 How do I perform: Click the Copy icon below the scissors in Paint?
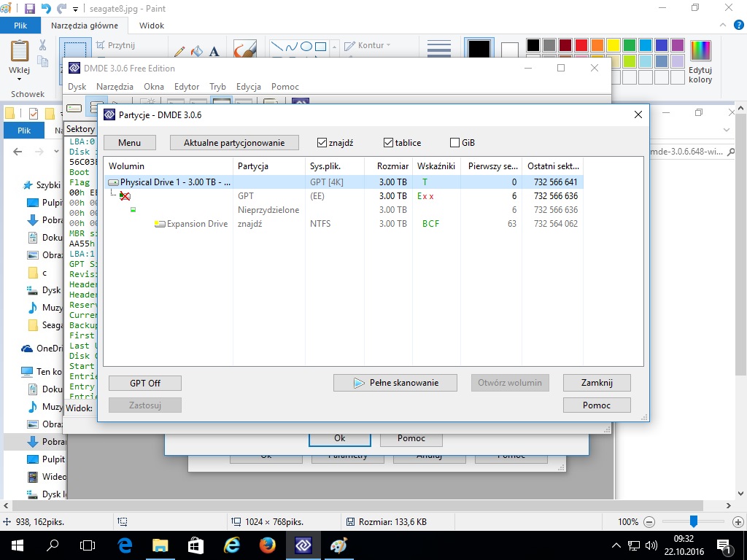[x=42, y=61]
